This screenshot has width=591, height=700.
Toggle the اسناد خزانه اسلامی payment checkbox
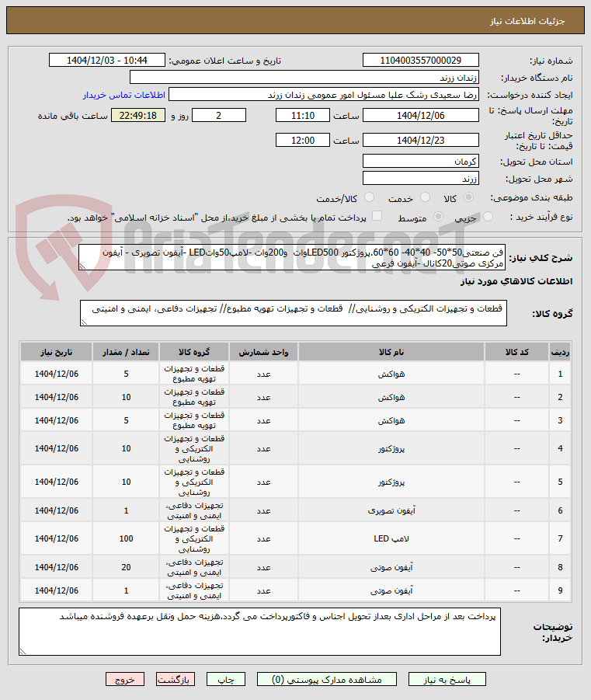click(x=377, y=217)
